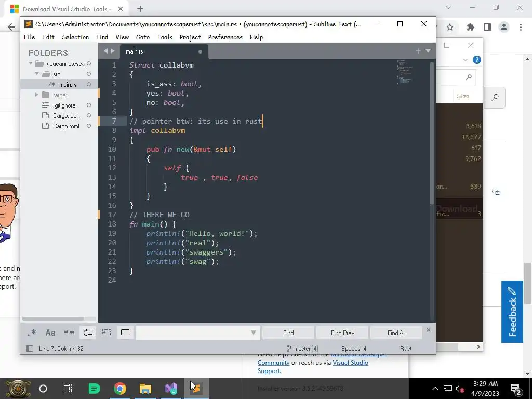Image resolution: width=532 pixels, height=399 pixels.
Task: Change the Spaces: 4 indentation setting
Action: click(x=353, y=349)
